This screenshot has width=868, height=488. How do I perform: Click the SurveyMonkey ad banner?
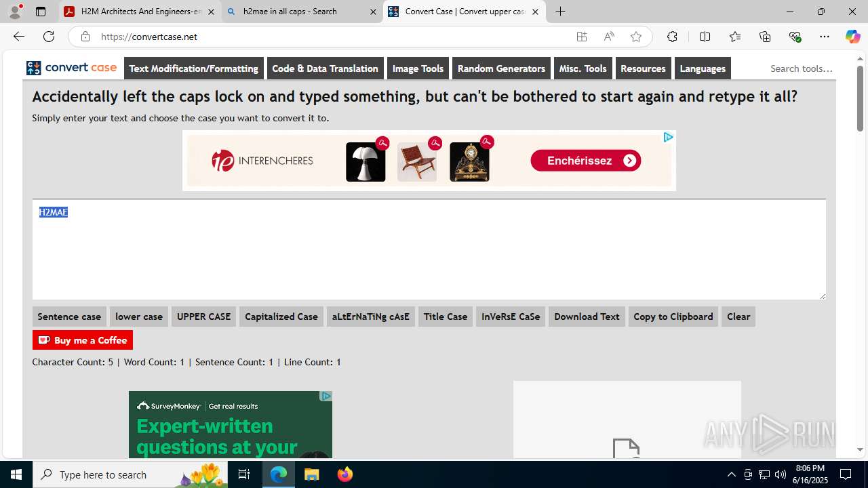(231, 425)
